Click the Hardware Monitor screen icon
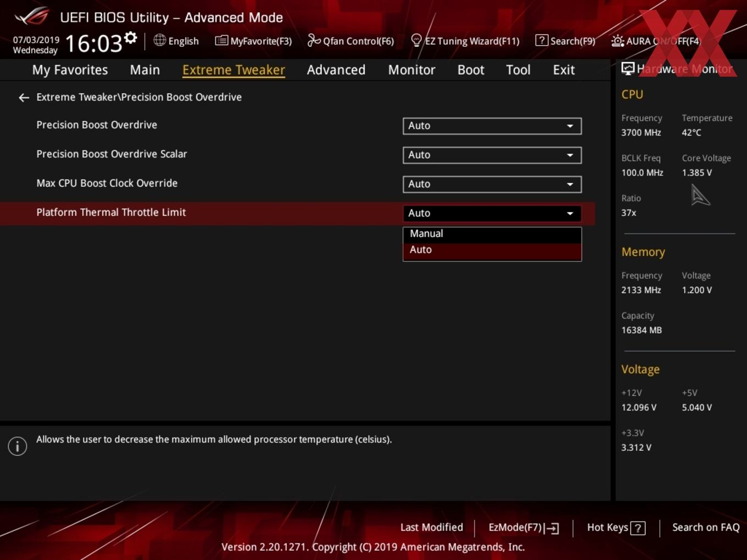 click(628, 69)
